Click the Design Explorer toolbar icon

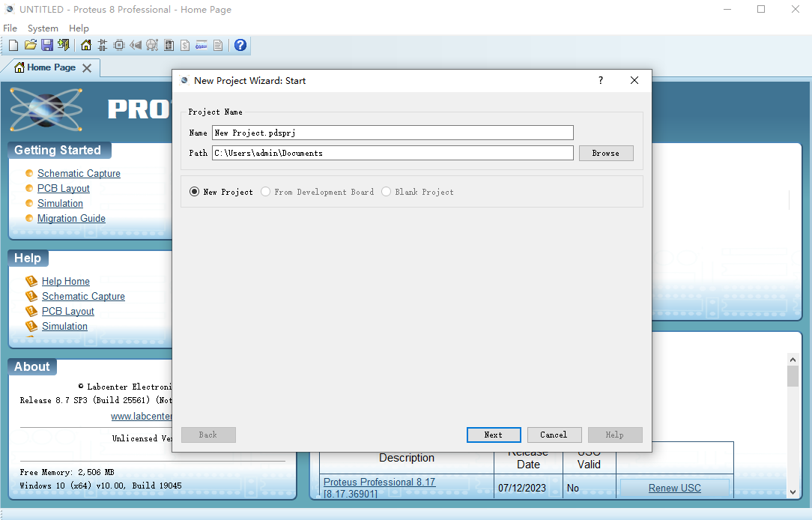[x=169, y=45]
